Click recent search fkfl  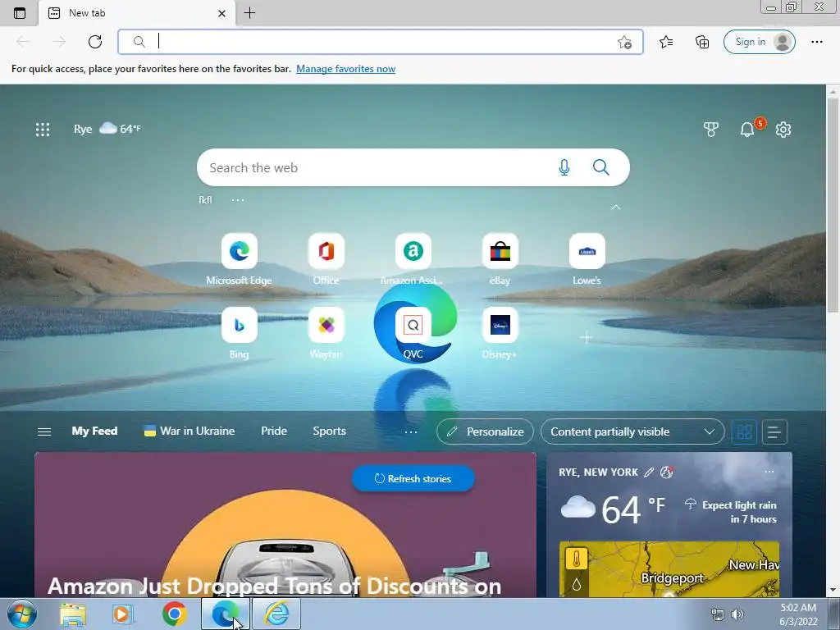click(205, 200)
